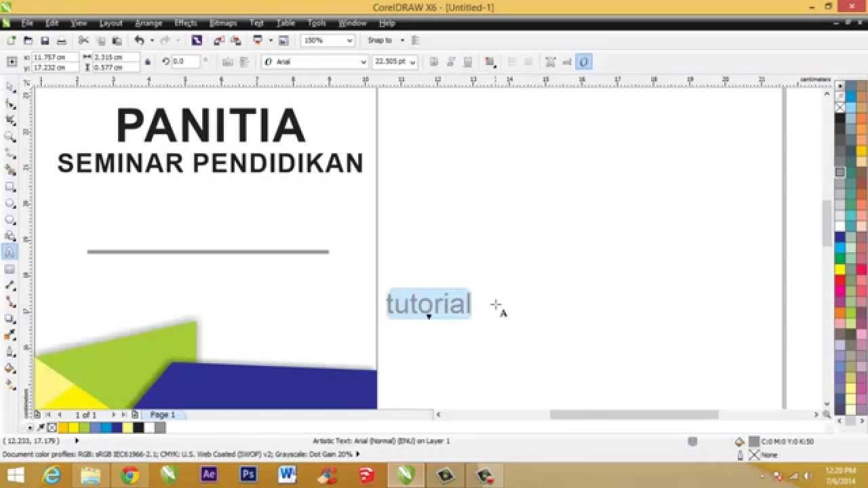Pick the red palette swatch
The width and height of the screenshot is (868, 488).
click(840, 280)
